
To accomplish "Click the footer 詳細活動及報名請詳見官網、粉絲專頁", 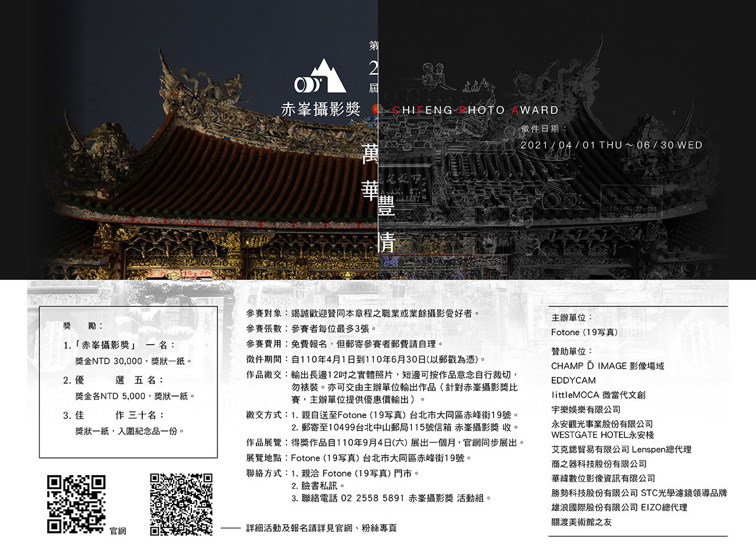I will click(321, 528).
